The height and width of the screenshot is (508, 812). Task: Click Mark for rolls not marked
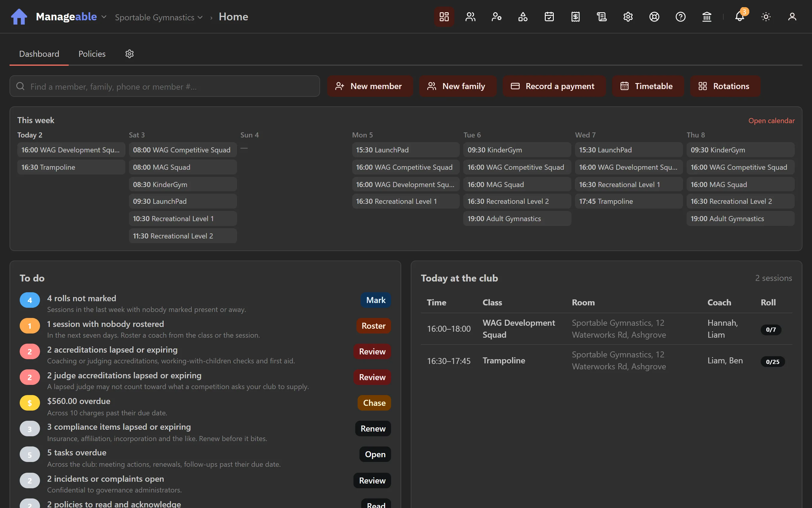tap(376, 300)
